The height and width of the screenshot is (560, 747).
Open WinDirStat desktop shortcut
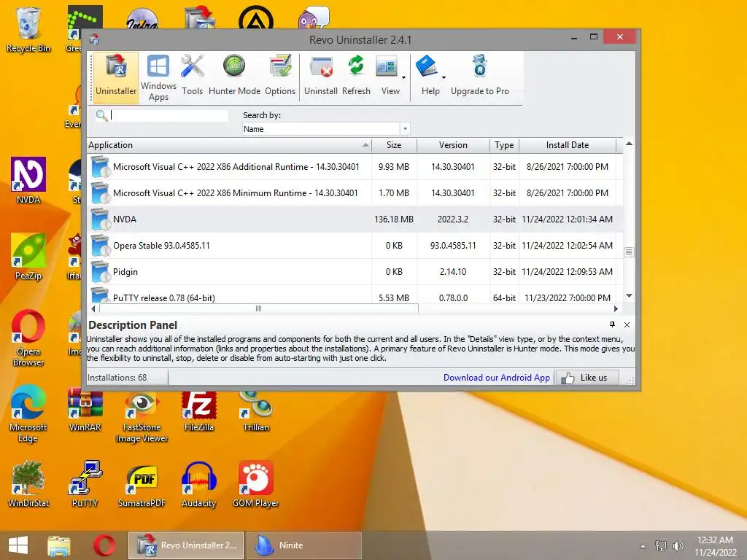(28, 484)
